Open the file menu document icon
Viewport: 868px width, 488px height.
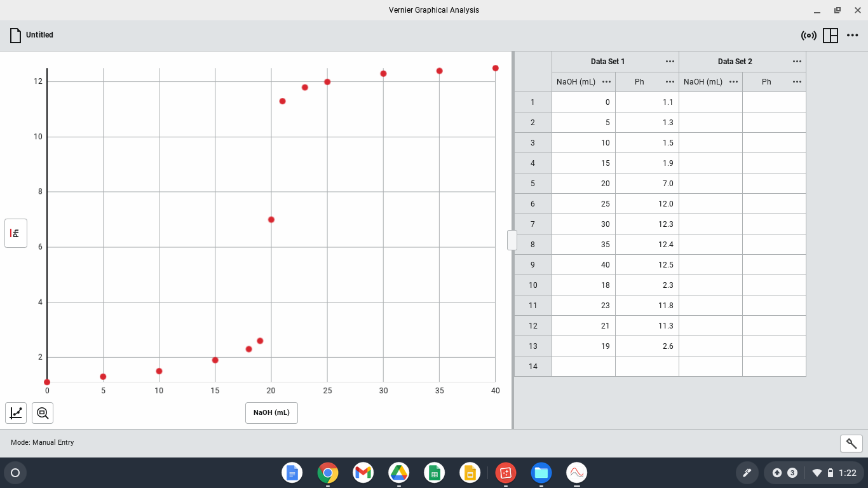[16, 36]
